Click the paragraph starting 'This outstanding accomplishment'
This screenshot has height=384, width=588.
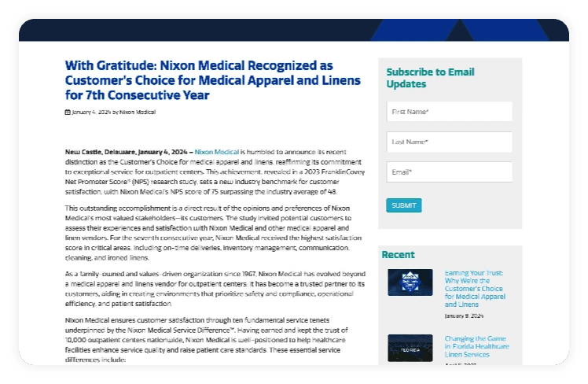(x=214, y=233)
